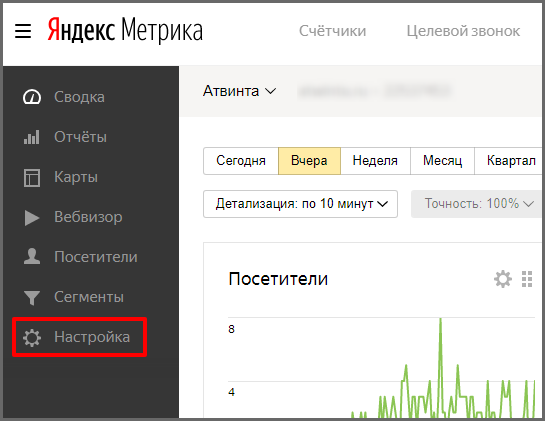The width and height of the screenshot is (545, 421).
Task: Click the Сегменты funnel icon
Action: [32, 298]
